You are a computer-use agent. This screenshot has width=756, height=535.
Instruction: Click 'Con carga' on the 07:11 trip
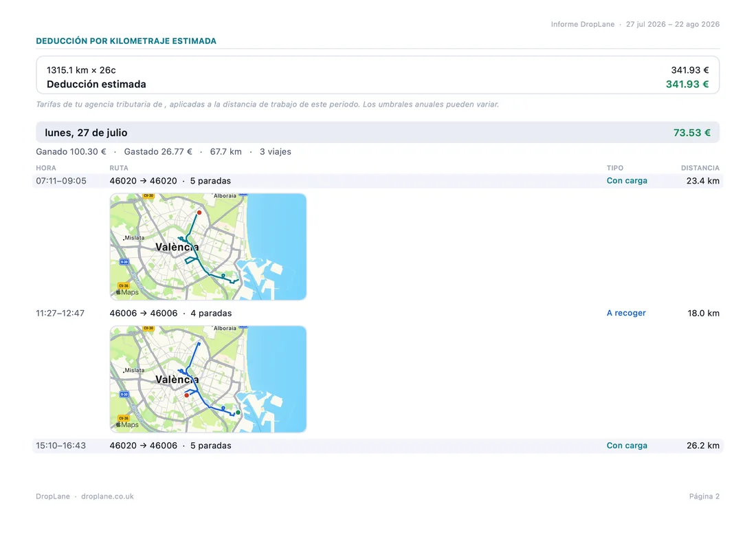pyautogui.click(x=627, y=180)
